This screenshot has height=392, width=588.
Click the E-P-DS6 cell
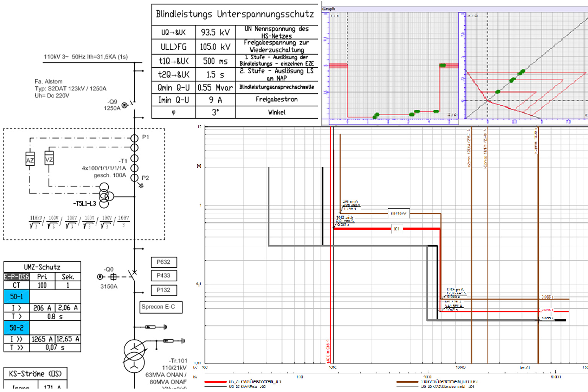pyautogui.click(x=16, y=277)
